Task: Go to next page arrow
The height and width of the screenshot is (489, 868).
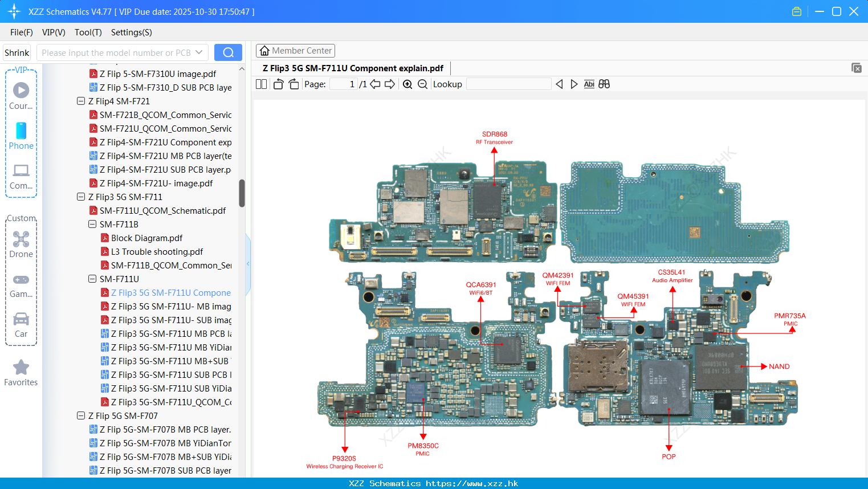Action: (x=390, y=84)
